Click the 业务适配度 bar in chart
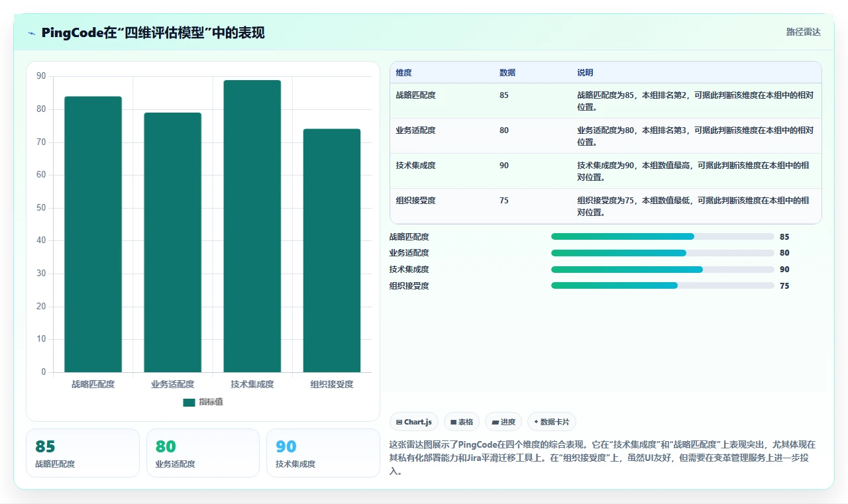The height and width of the screenshot is (504, 848). coord(173,242)
